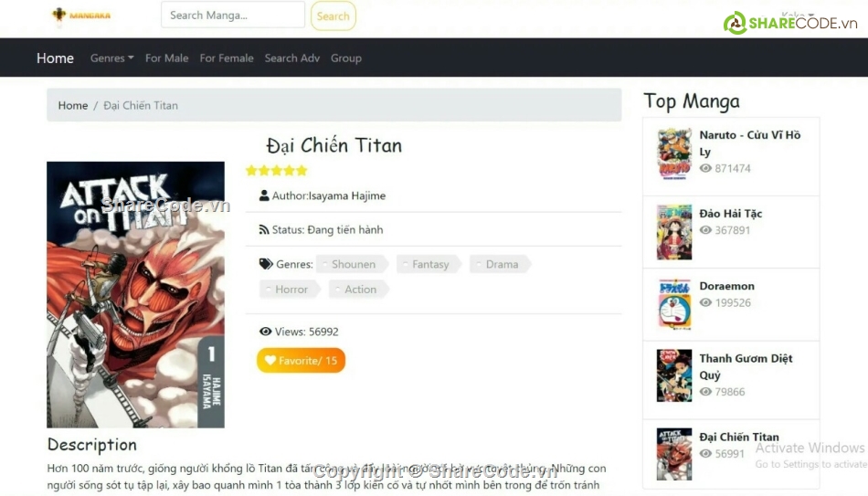The height and width of the screenshot is (496, 868).
Task: Select the first yellow rating star
Action: tap(251, 171)
